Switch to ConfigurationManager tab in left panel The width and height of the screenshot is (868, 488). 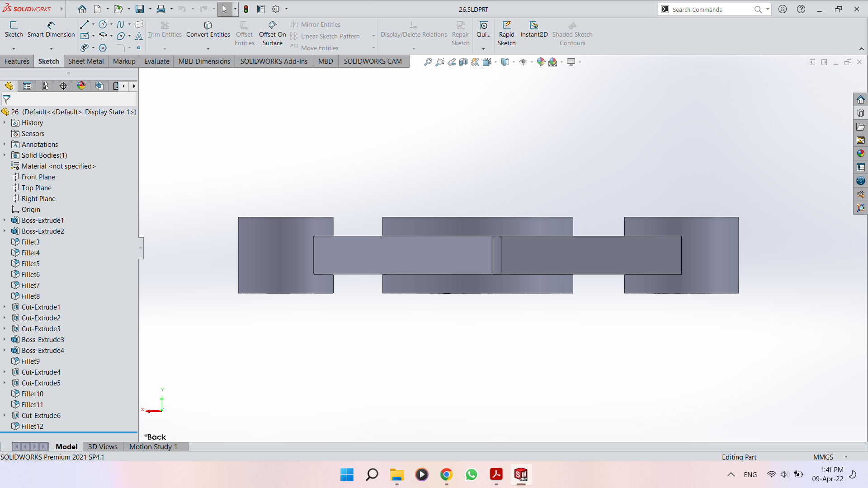[45, 86]
